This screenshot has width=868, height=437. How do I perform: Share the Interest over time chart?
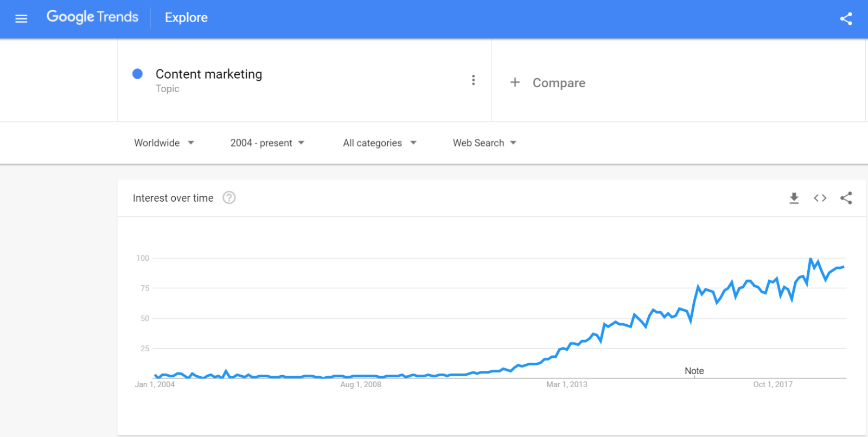846,198
